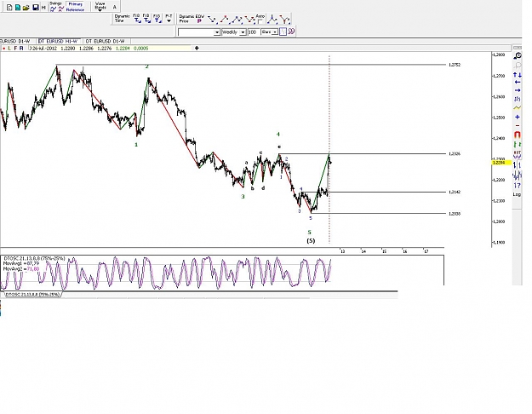Select the downward retracement price tool
The height and width of the screenshot is (414, 532).
212,20
